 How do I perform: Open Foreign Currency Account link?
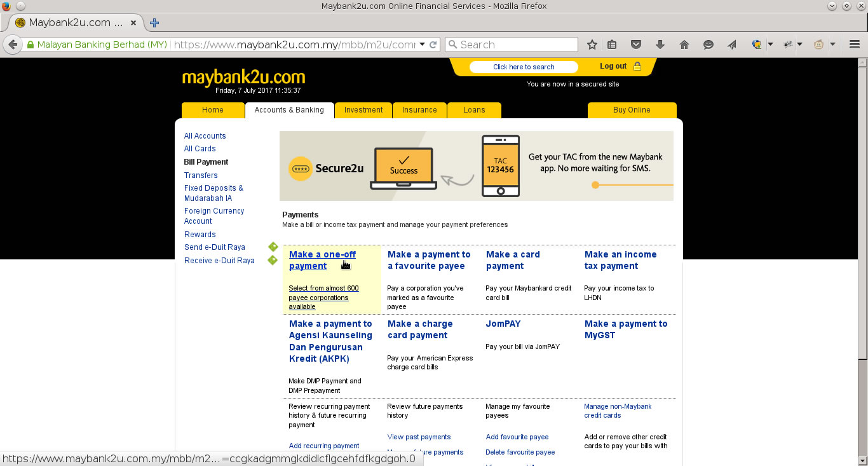214,216
